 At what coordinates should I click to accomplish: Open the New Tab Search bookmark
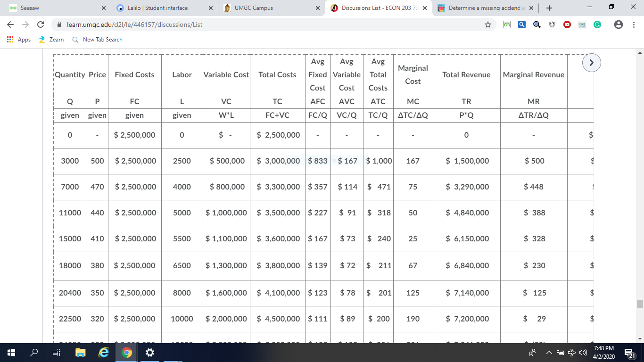[98, 40]
